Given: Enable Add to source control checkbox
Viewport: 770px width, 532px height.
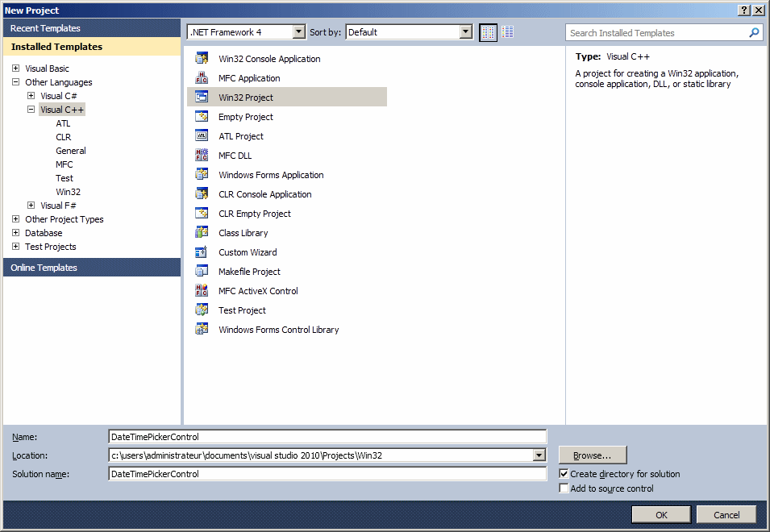Looking at the screenshot, I should 564,488.
